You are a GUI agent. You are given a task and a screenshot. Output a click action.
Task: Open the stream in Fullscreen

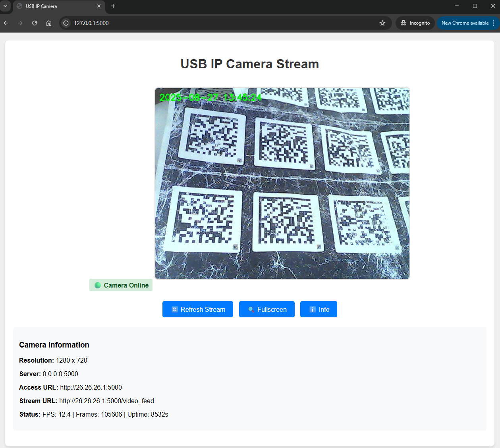(x=267, y=309)
